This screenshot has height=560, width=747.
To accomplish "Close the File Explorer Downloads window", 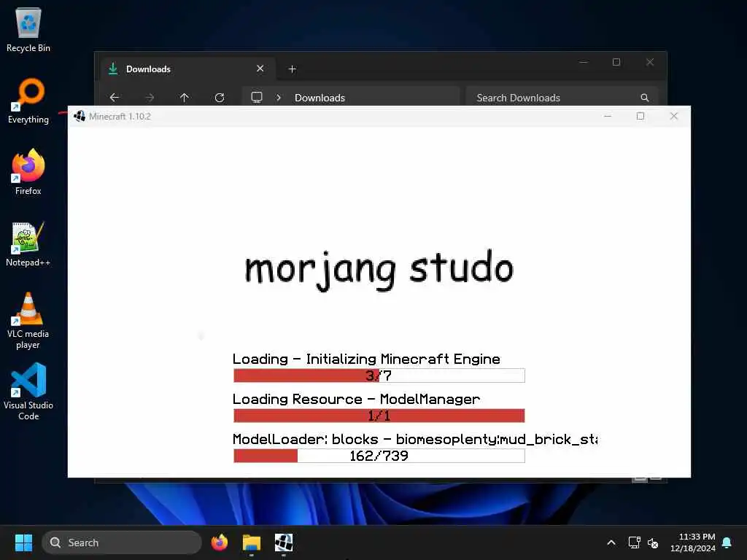I will tap(650, 62).
